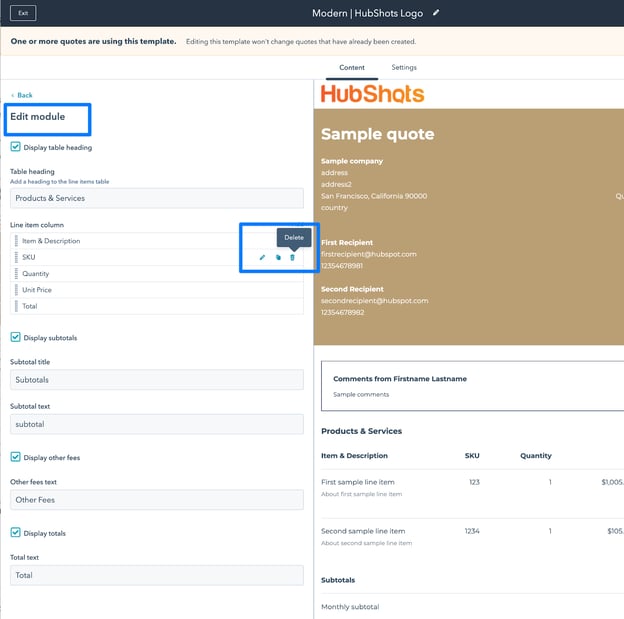Go back using the Back link
Screen dimensions: 624x619
tap(22, 95)
